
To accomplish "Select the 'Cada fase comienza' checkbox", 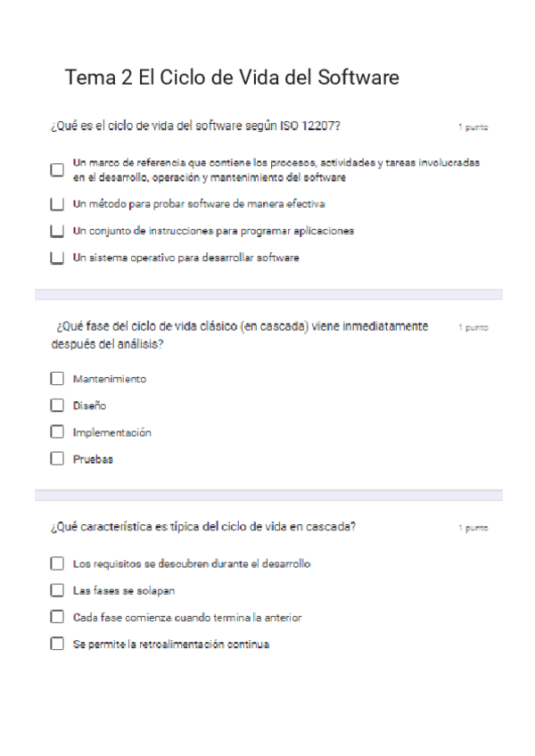I will 57,617.
